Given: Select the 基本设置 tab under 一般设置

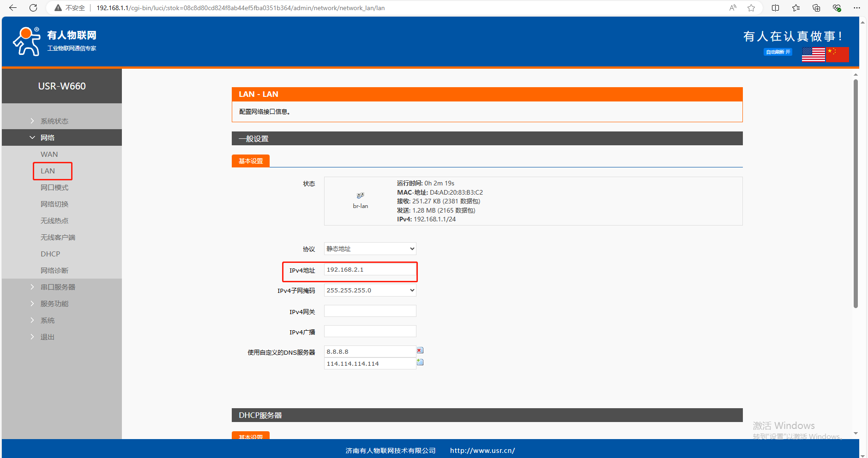Looking at the screenshot, I should [251, 161].
